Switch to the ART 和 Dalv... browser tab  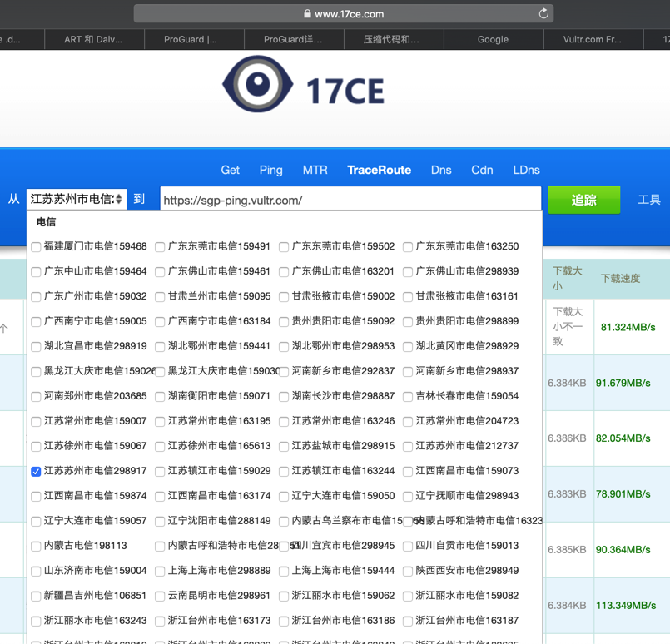click(x=94, y=39)
